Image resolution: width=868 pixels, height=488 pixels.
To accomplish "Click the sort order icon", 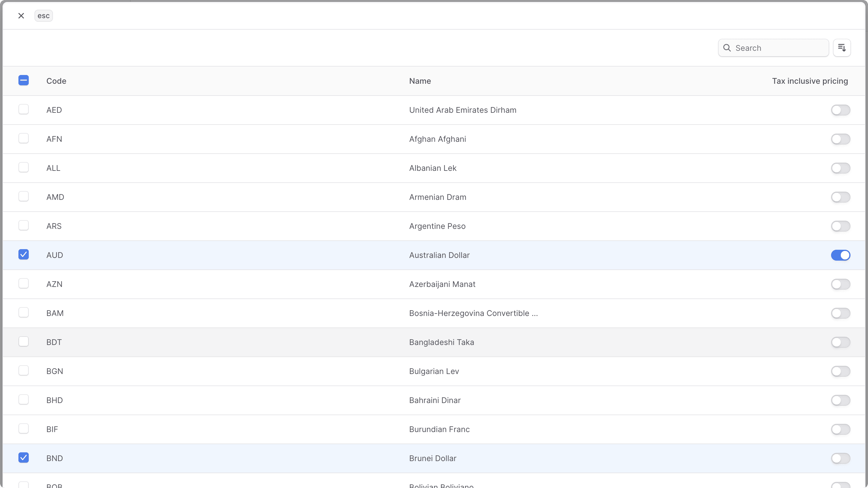I will [842, 48].
